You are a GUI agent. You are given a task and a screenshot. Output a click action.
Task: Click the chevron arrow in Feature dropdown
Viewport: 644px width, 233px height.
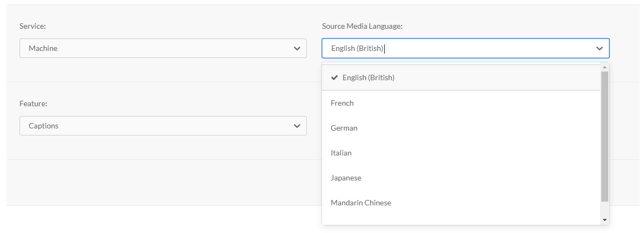[297, 126]
